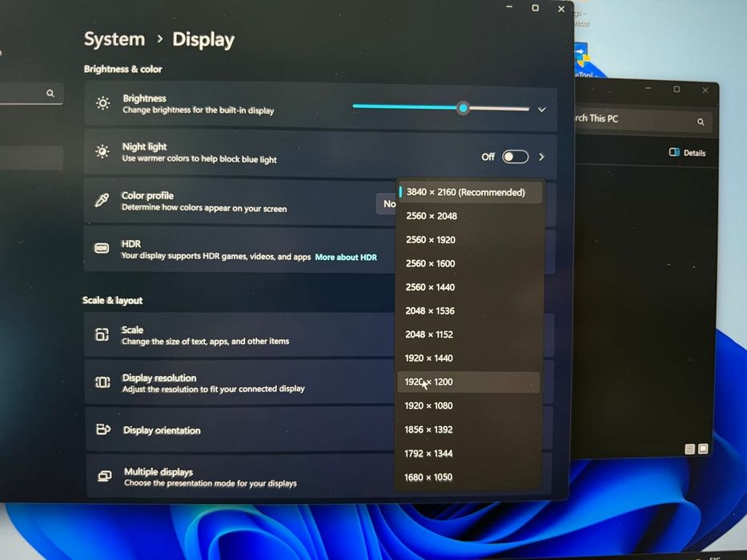Maximize the Settings window
This screenshot has width=747, height=560.
click(535, 8)
